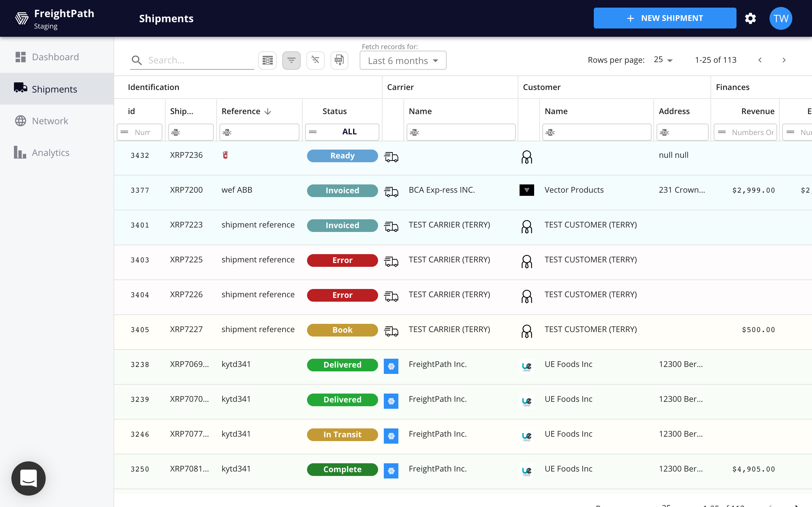Open the settings gear in the top bar
The height and width of the screenshot is (507, 812).
[x=750, y=18]
